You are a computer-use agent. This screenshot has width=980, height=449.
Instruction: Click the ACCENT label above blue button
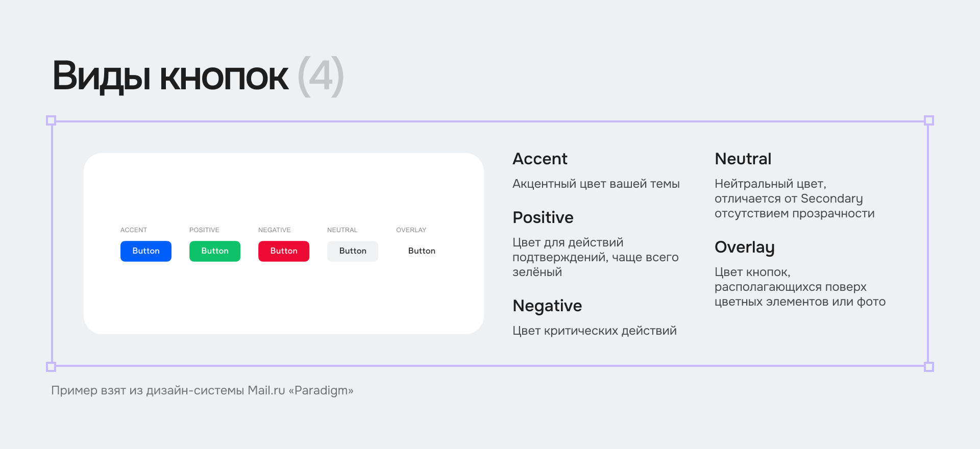[x=134, y=230]
